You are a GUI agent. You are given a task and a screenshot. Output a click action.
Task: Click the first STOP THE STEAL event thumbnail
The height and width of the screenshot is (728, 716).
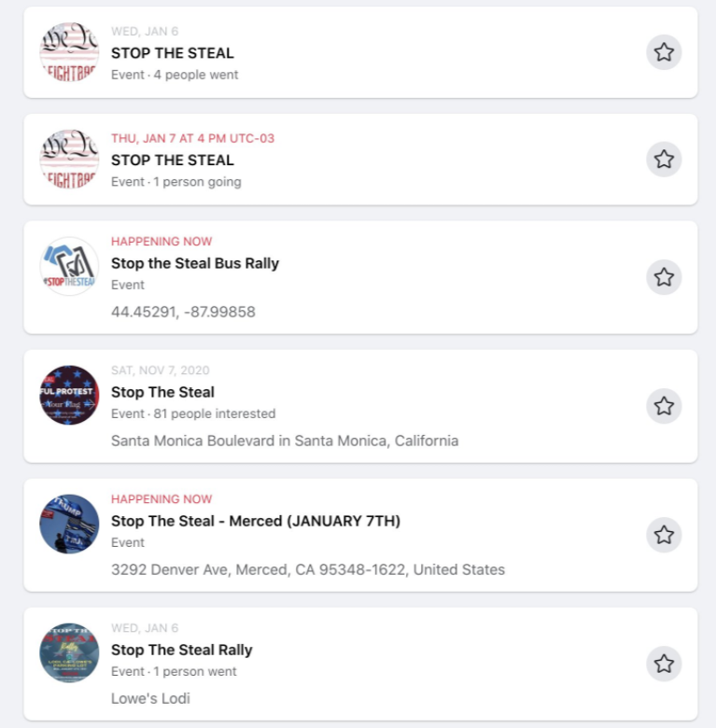coord(69,52)
